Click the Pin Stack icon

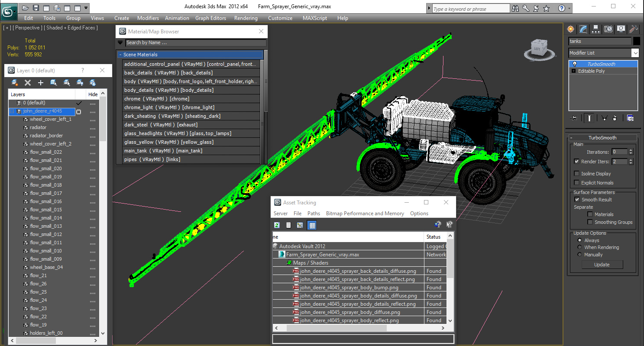[574, 118]
